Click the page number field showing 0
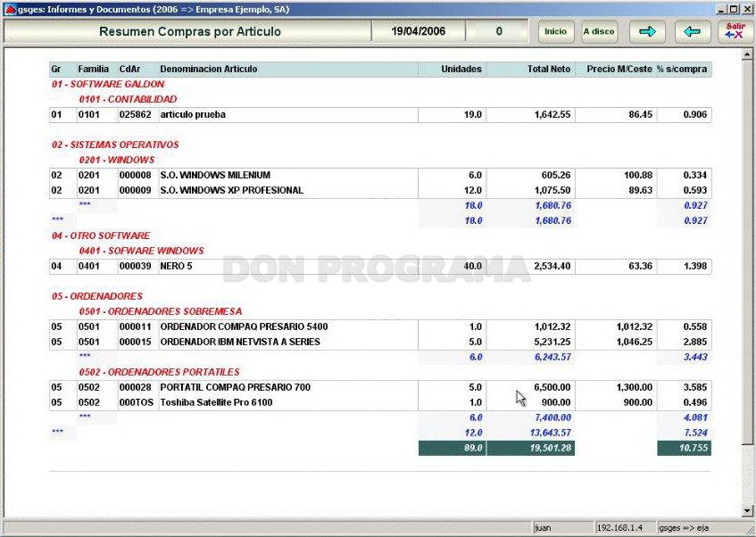756x537 pixels. (x=499, y=32)
